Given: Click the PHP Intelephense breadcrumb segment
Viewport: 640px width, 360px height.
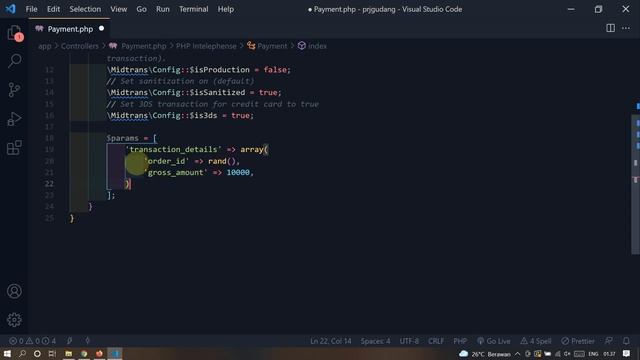Looking at the screenshot, I should (206, 46).
